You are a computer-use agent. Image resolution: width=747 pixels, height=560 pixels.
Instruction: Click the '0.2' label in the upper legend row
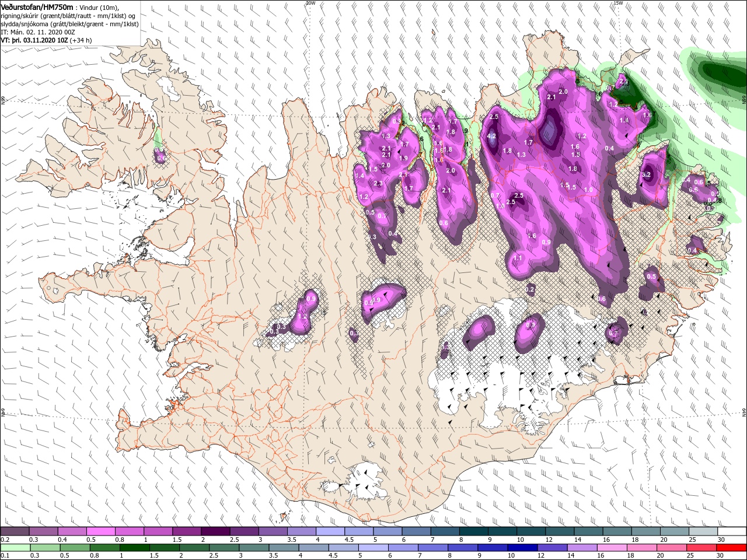click(x=5, y=540)
